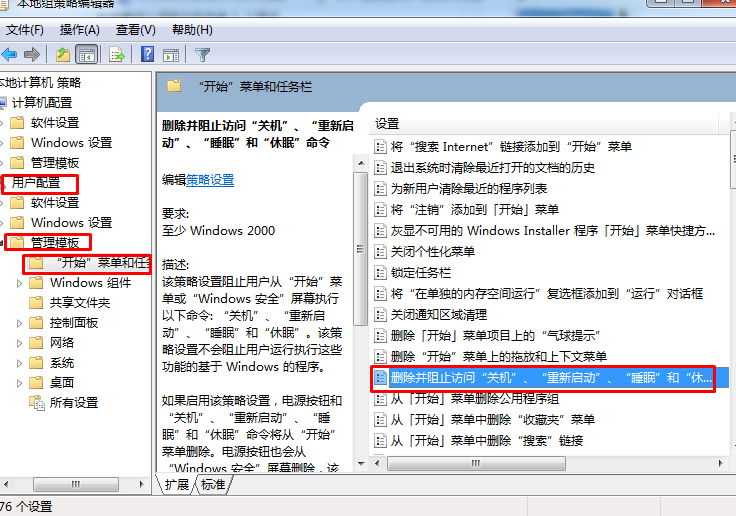This screenshot has width=736, height=516.
Task: Expand the 控制面板 folder arrow
Action: 19,323
